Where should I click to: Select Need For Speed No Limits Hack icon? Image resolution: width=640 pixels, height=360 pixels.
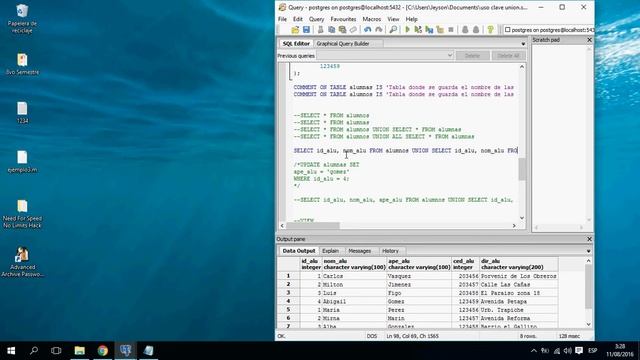22,214
